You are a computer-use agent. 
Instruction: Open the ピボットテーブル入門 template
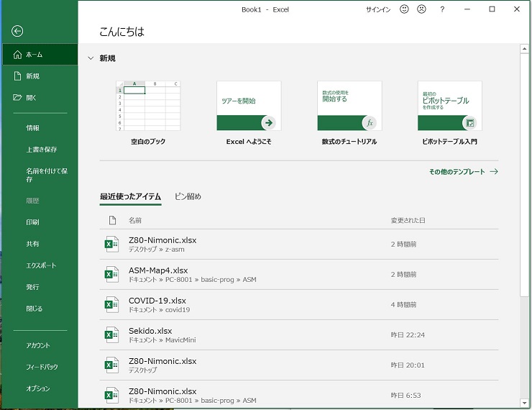point(450,113)
